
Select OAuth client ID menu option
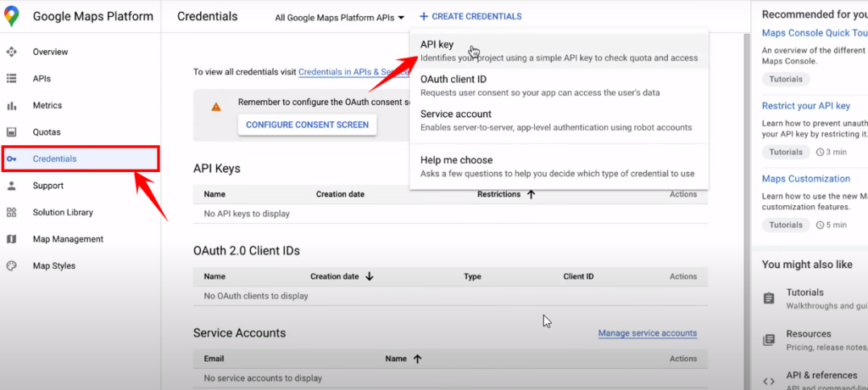pos(559,86)
